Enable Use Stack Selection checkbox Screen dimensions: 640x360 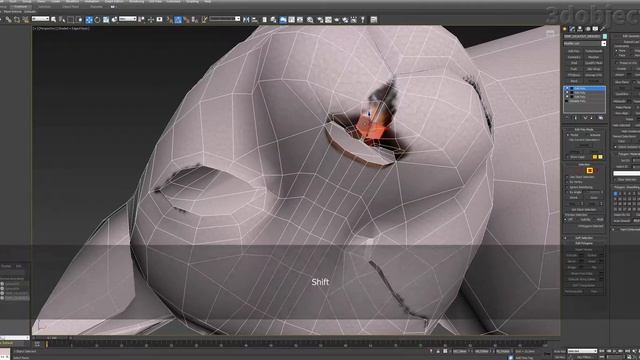[567, 177]
